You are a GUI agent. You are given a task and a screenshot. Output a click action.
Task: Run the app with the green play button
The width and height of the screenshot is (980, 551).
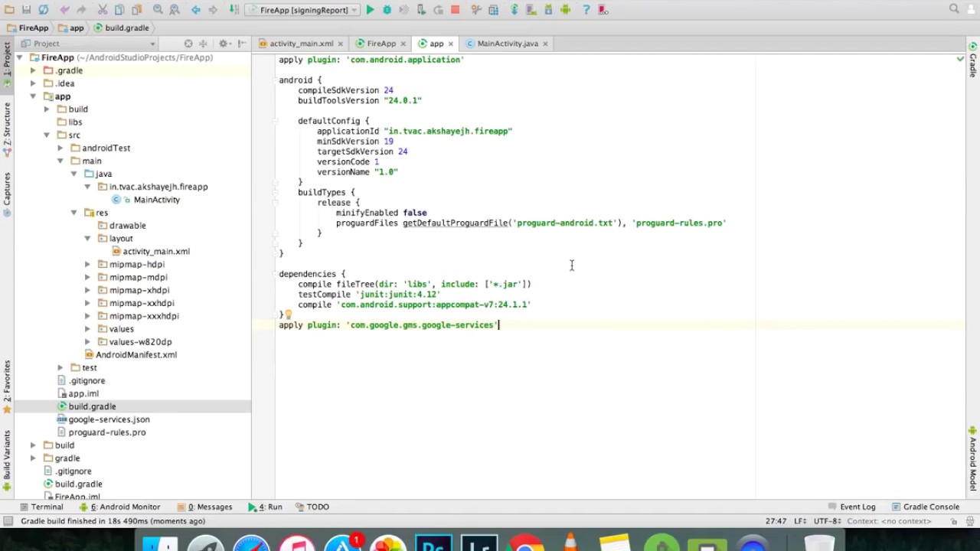click(370, 10)
